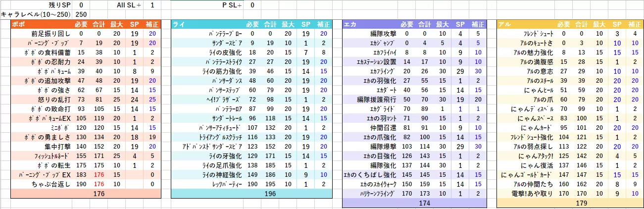Select the ポポの忍耐力 skill cell

pyautogui.click(x=42, y=61)
